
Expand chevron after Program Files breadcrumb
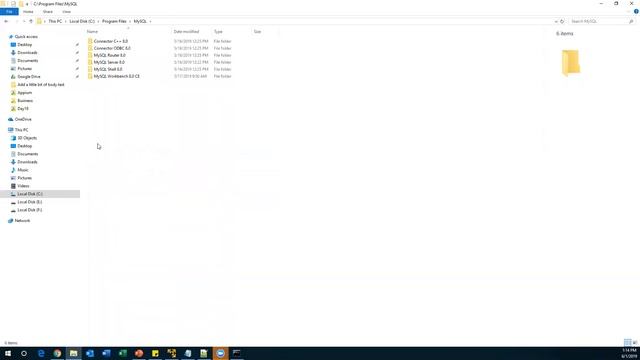click(x=130, y=21)
